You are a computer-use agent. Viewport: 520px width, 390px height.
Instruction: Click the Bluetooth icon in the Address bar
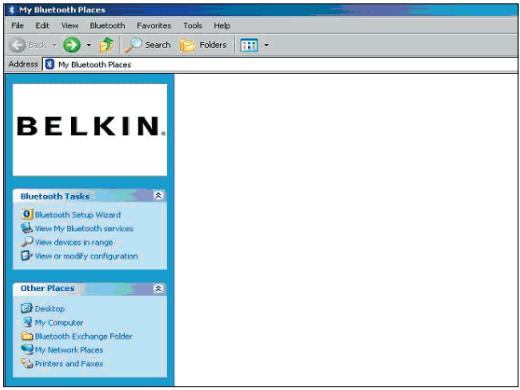click(50, 64)
